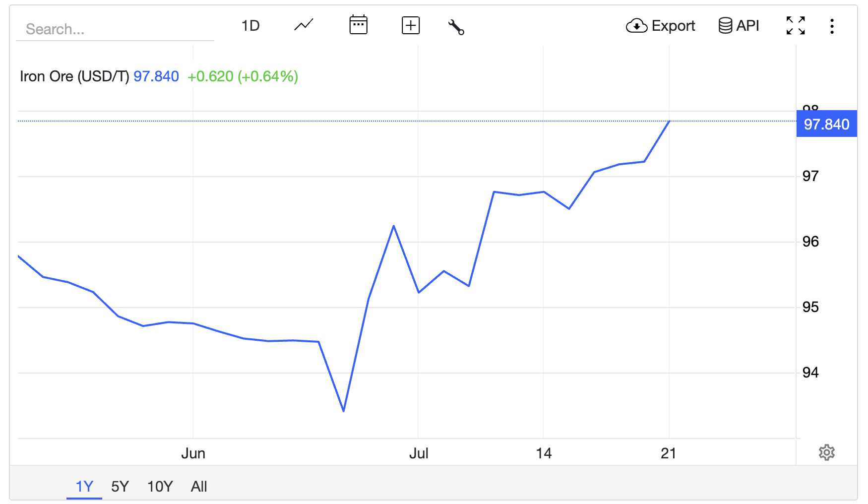Open chart tools wrench icon
Image resolution: width=868 pixels, height=504 pixels.
(456, 27)
